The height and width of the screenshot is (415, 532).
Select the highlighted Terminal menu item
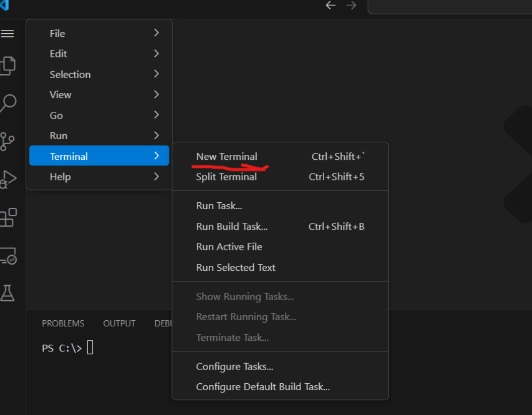click(99, 156)
